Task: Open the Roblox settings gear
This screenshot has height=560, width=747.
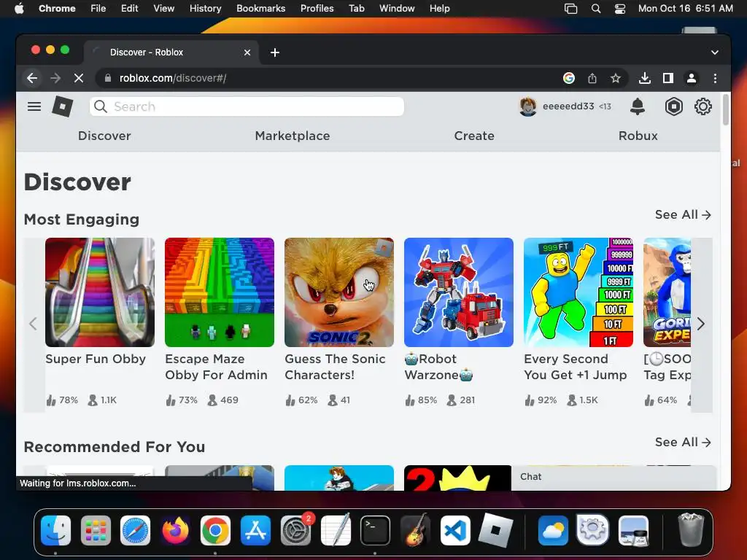Action: point(703,106)
